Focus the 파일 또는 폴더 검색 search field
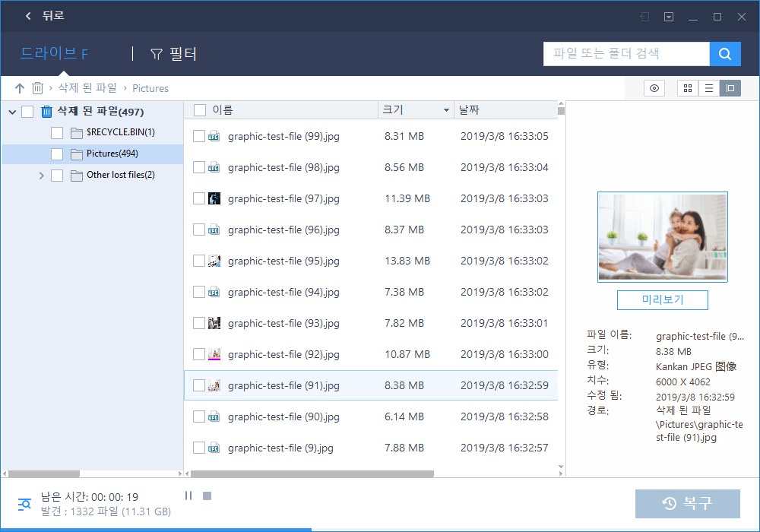Viewport: 760px width, 532px height. click(x=626, y=54)
